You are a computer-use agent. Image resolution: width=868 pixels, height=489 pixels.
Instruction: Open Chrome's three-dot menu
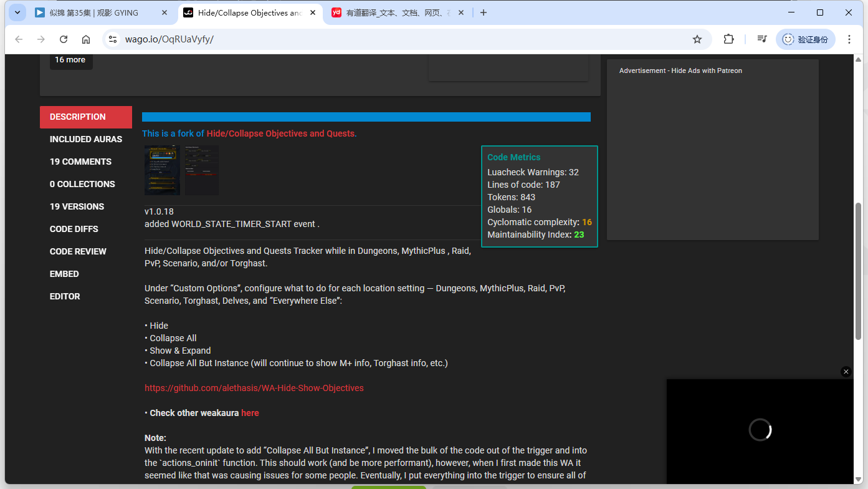coord(849,39)
